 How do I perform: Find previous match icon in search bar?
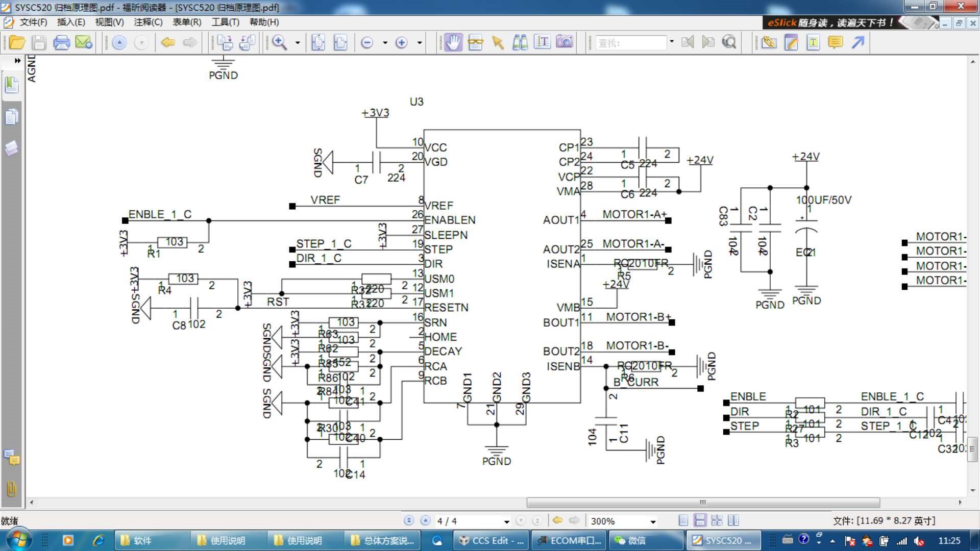[688, 42]
